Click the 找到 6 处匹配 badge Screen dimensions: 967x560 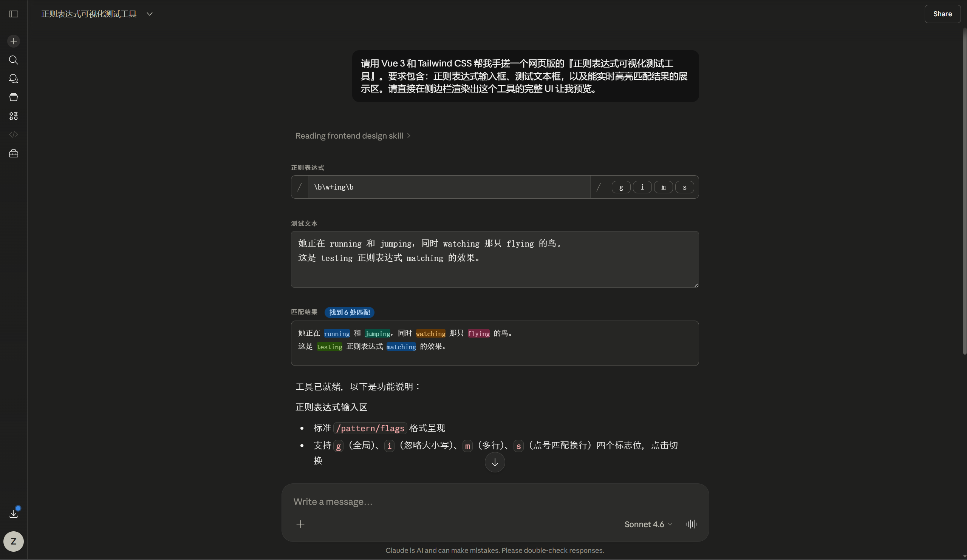(349, 312)
